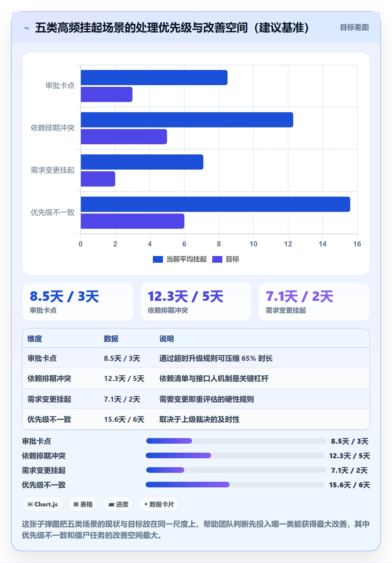Select the 数据卡片 tag chip
This screenshot has width=392, height=563.
(x=159, y=504)
